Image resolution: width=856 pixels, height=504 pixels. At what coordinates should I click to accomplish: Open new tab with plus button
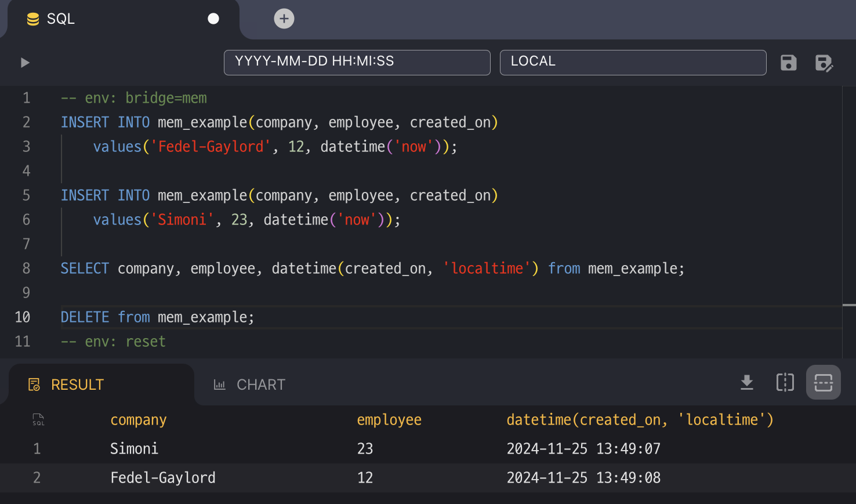click(x=284, y=19)
